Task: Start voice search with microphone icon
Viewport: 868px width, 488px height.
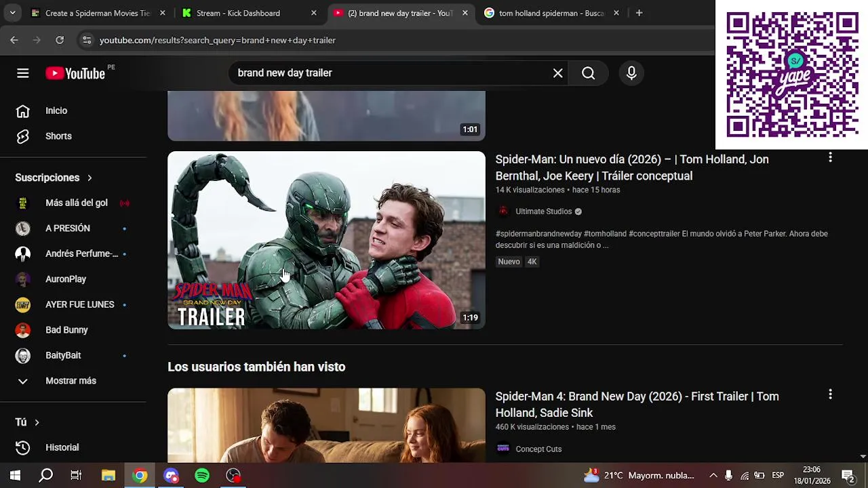Action: click(631, 73)
